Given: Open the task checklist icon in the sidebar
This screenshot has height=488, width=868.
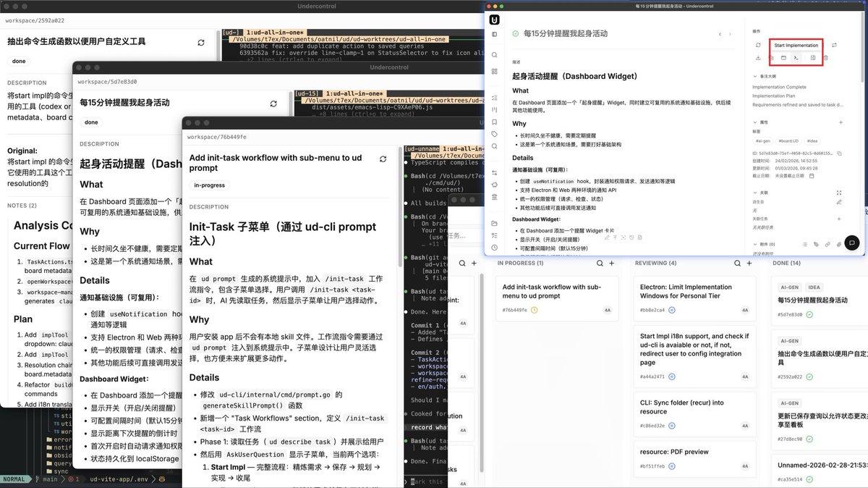Looking at the screenshot, I should tap(495, 97).
